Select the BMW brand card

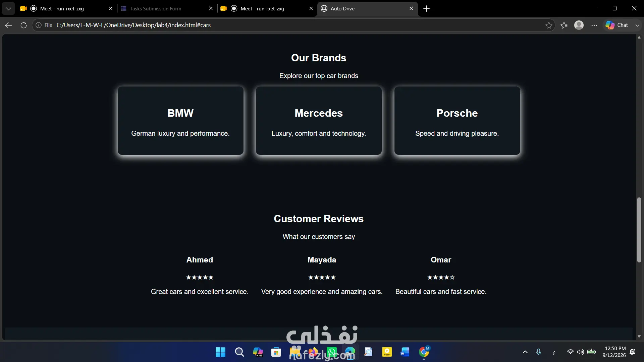point(180,121)
